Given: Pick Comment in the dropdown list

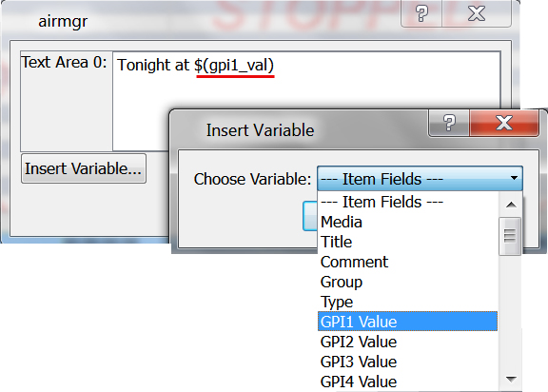Looking at the screenshot, I should (407, 262).
